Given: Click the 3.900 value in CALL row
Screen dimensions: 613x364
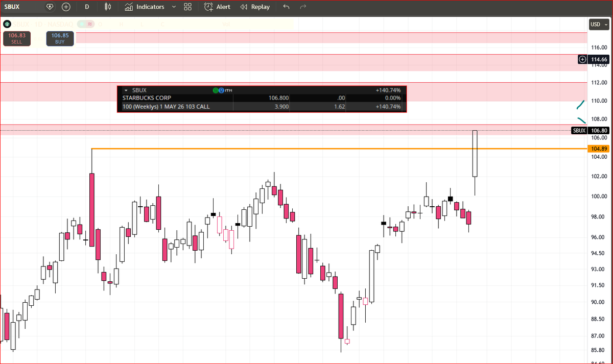Looking at the screenshot, I should tap(282, 107).
